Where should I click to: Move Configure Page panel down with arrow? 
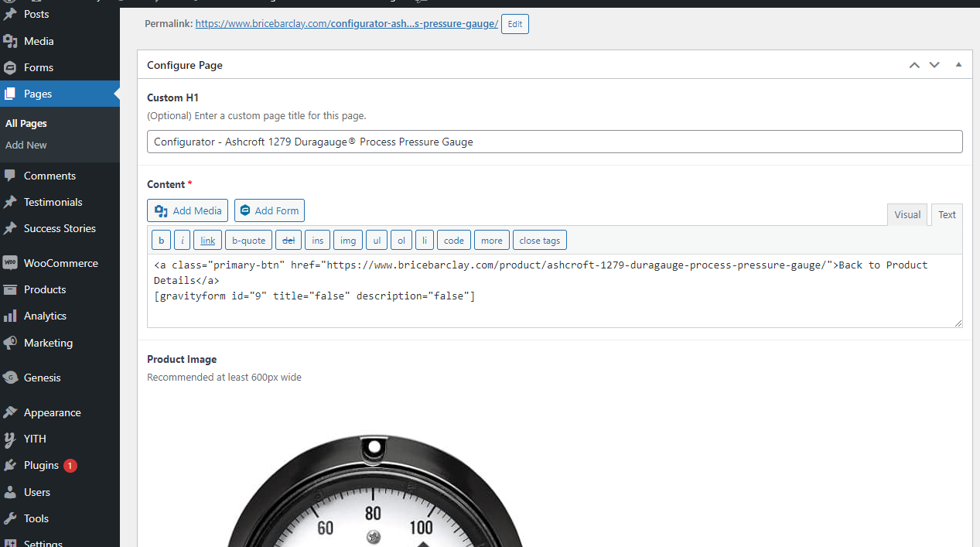934,65
